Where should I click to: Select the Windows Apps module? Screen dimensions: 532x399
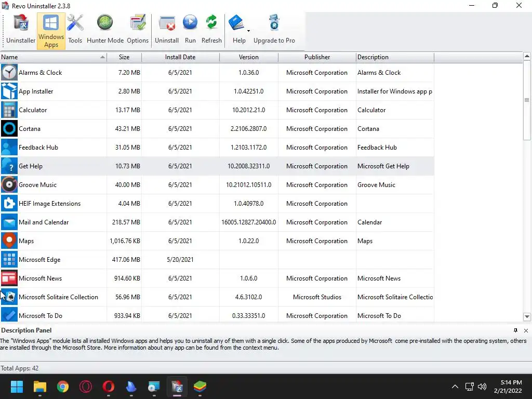pyautogui.click(x=51, y=31)
